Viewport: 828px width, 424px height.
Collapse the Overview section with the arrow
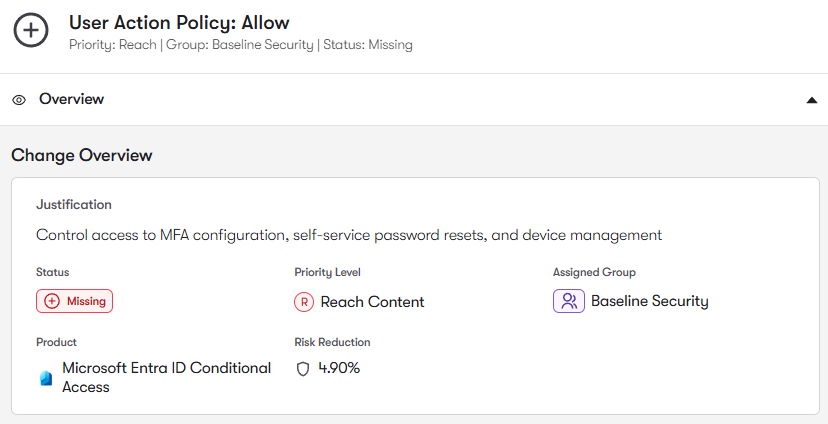pos(811,100)
